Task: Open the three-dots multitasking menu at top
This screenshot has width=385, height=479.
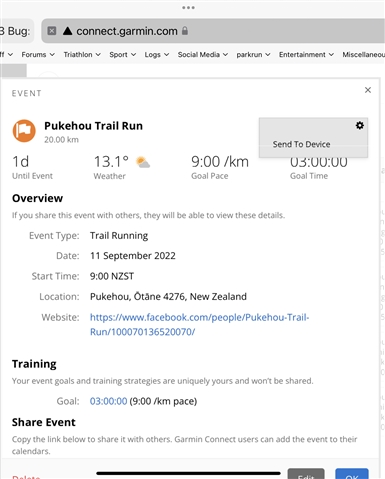Action: 188,7
